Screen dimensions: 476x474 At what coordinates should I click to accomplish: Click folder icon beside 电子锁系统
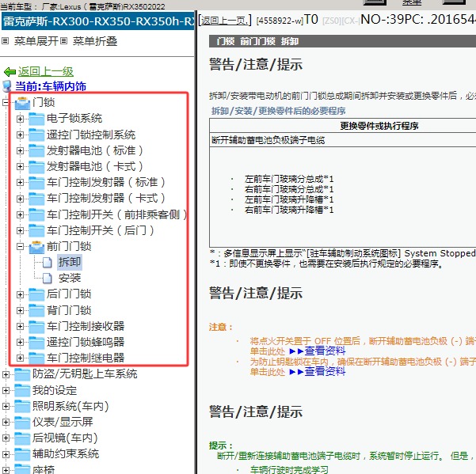[36, 119]
